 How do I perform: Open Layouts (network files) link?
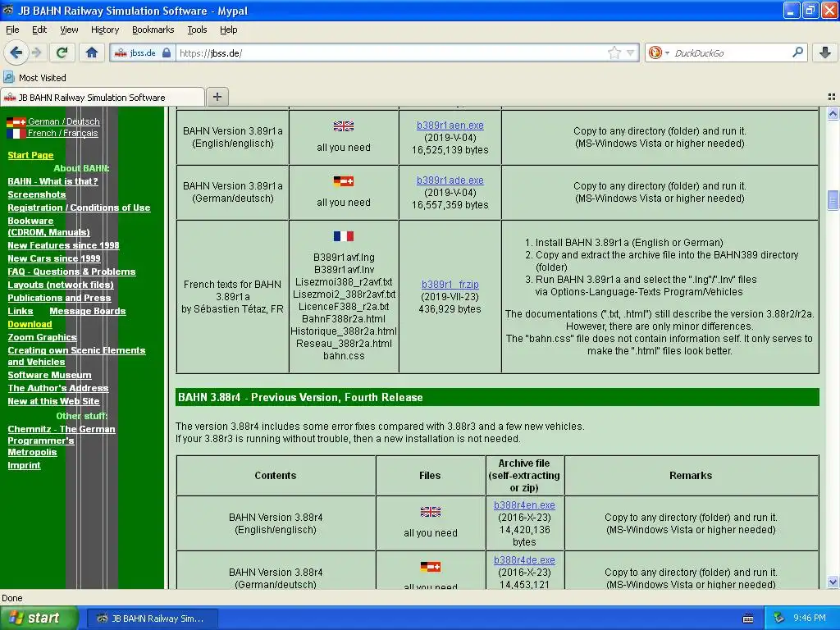[61, 285]
